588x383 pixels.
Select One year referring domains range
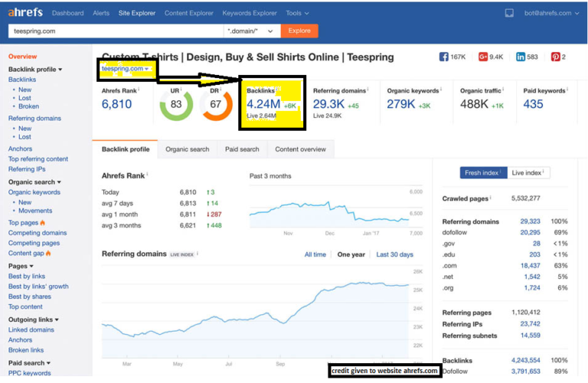click(351, 254)
